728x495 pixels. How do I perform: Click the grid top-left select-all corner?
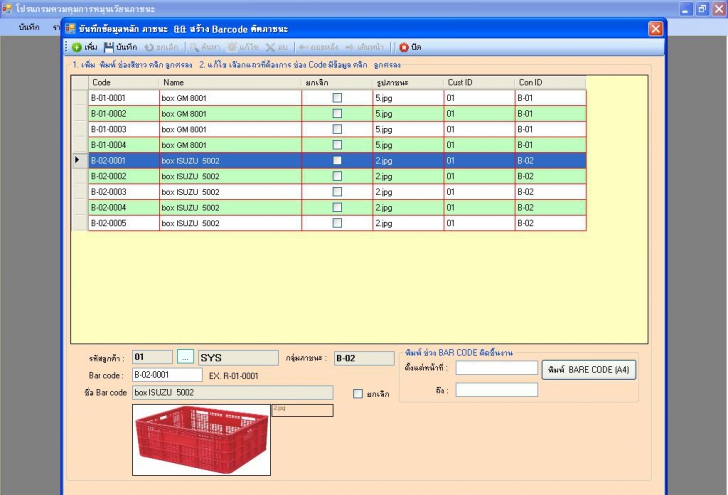pos(80,83)
